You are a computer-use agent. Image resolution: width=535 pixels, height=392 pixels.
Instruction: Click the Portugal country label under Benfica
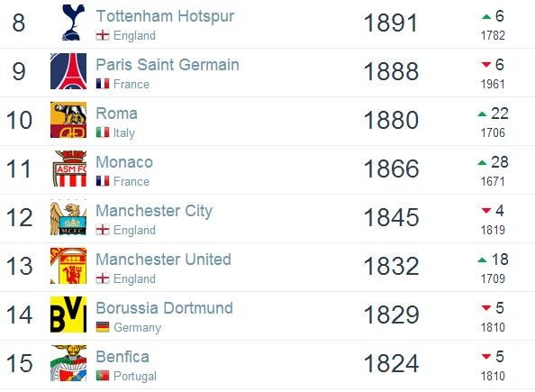coord(135,376)
